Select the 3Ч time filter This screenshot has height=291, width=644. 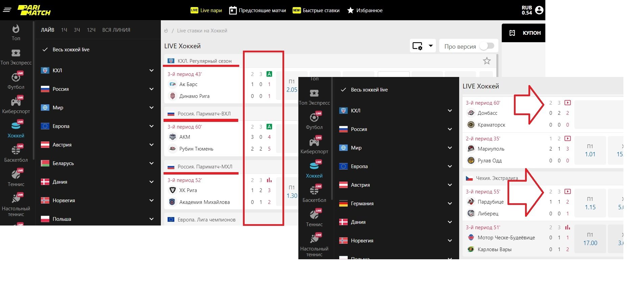click(x=77, y=30)
